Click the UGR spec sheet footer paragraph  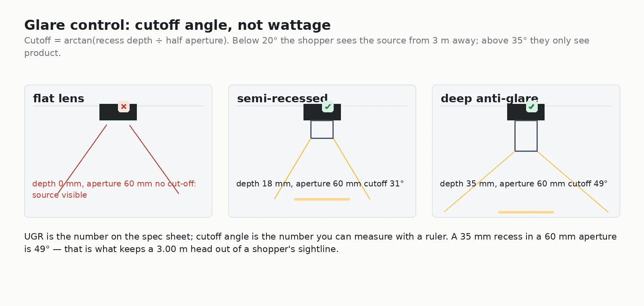[x=320, y=243]
